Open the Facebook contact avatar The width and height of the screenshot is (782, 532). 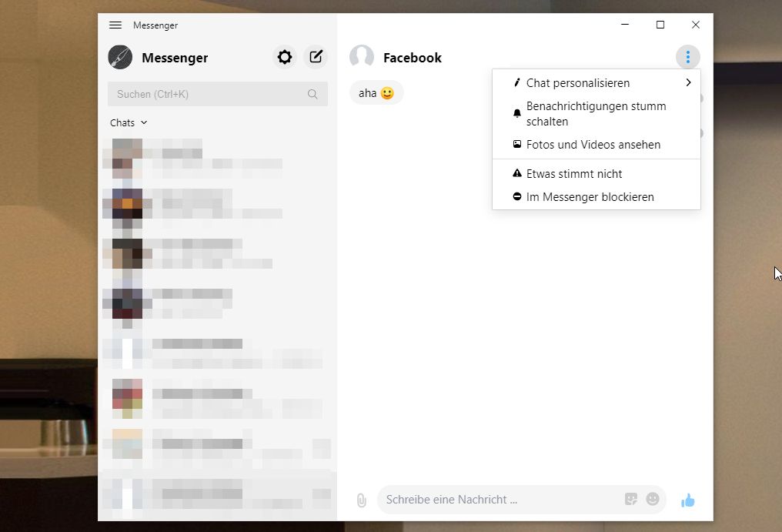click(x=362, y=57)
